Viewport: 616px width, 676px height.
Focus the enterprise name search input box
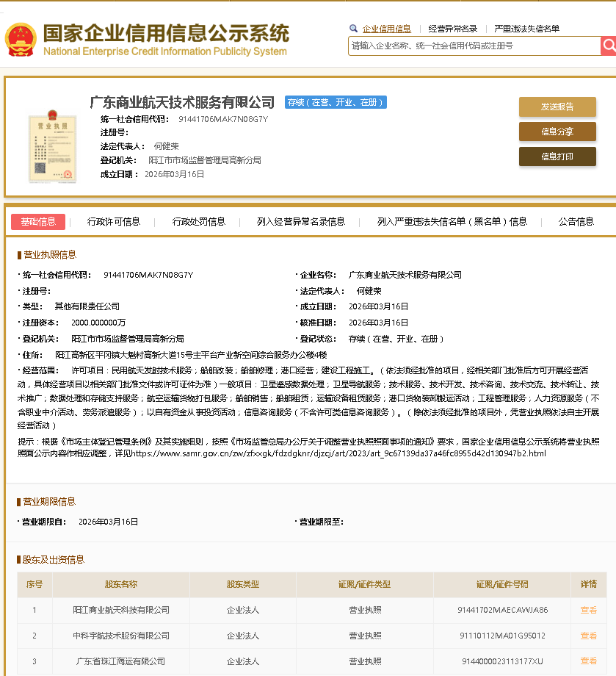474,46
